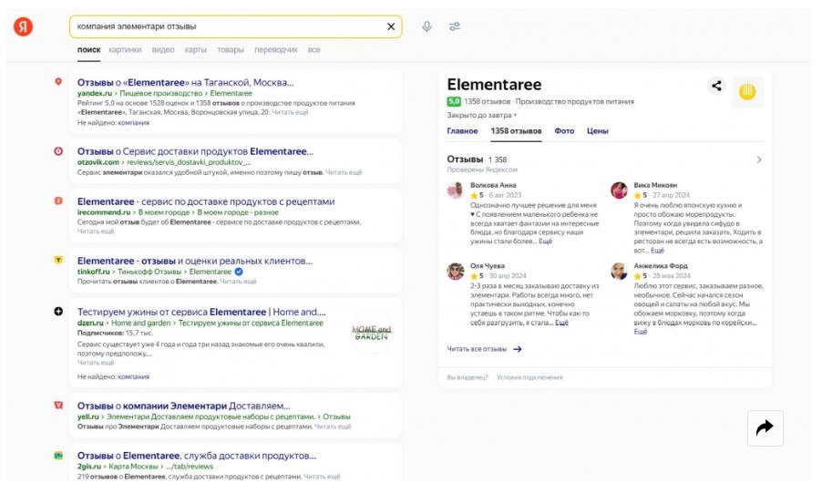
Task: Select the поиск tab
Action: 88,50
